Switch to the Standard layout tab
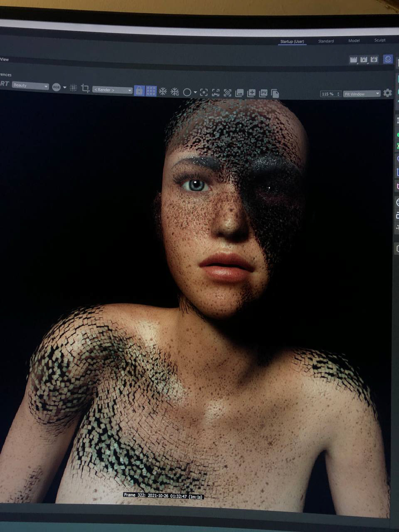This screenshot has width=399, height=532. pos(326,41)
